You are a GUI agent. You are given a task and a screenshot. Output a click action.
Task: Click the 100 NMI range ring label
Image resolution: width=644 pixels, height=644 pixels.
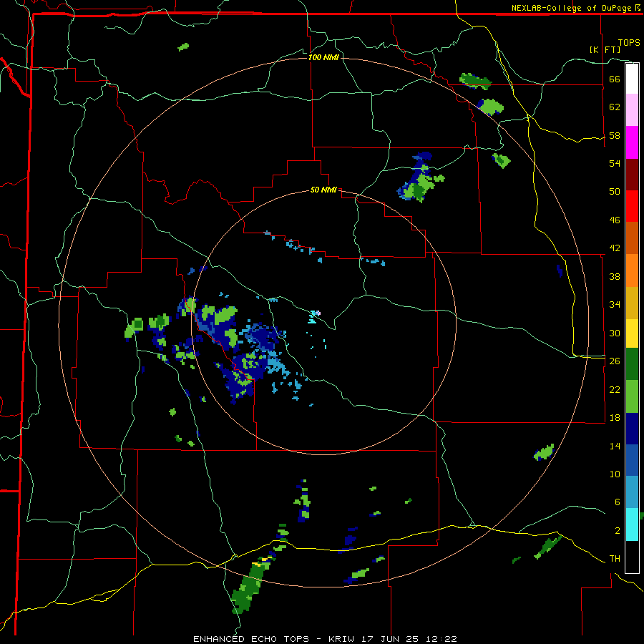323,57
